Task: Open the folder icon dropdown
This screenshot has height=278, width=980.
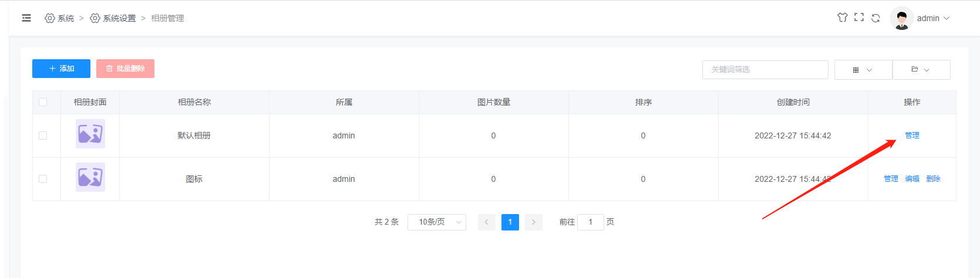Action: pos(921,70)
